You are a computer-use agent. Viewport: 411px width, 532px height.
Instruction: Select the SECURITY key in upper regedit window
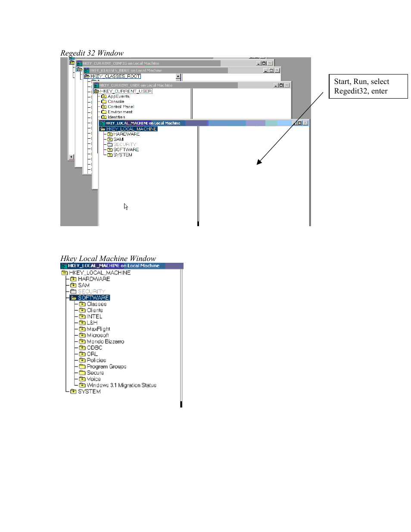(x=125, y=145)
